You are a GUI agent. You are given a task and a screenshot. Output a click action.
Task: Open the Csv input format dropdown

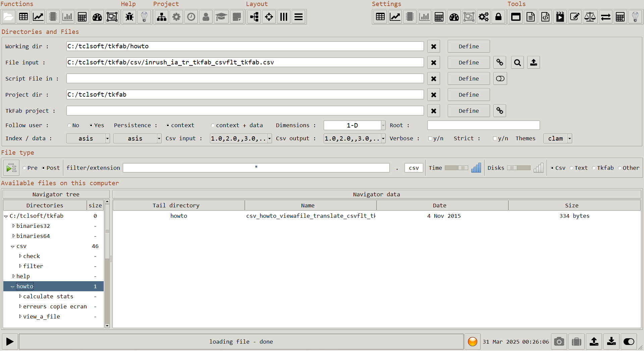[x=269, y=139]
